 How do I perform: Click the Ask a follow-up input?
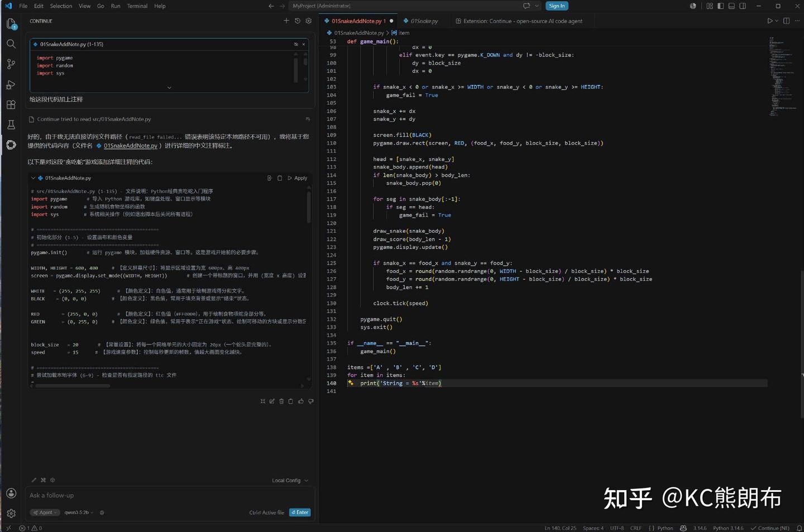[x=170, y=496]
